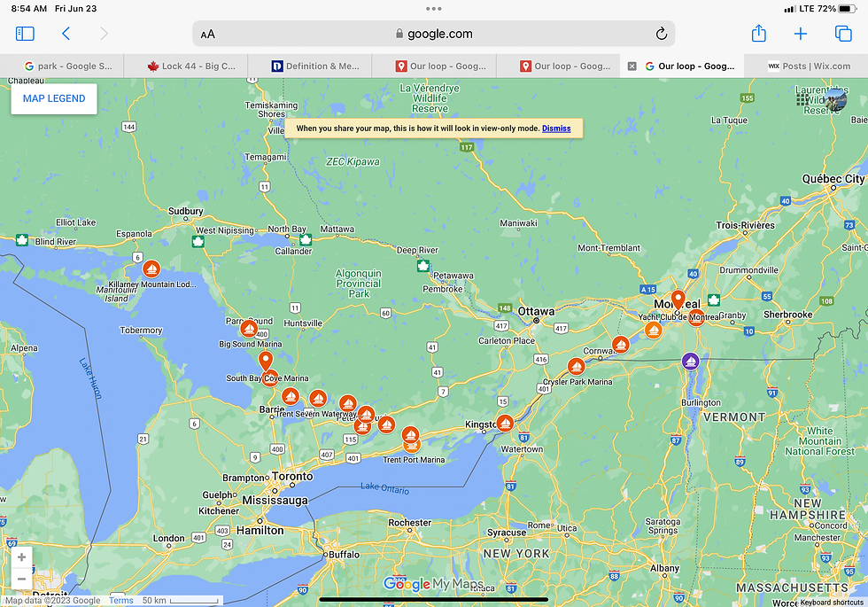Select the orange pin on Montreal
The image size is (868, 607).
(678, 300)
